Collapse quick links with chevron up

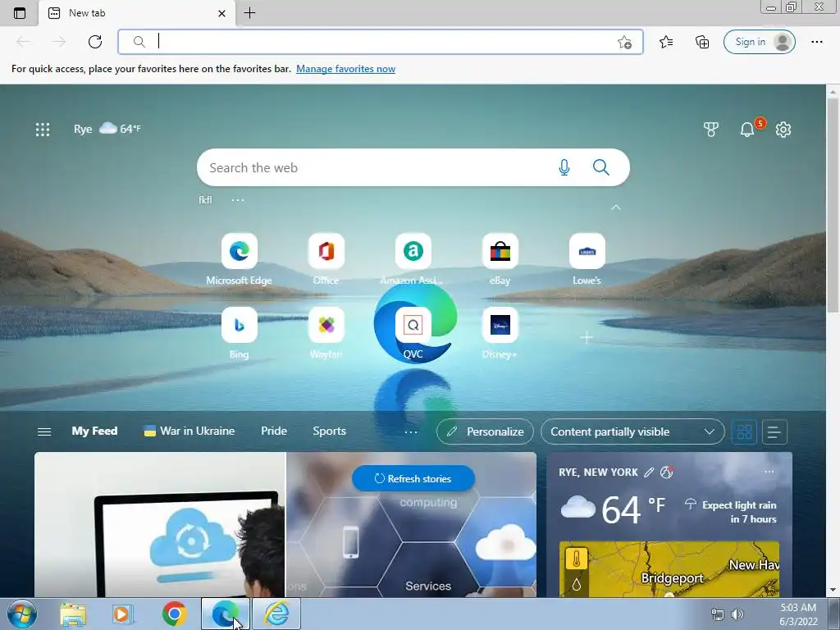tap(615, 208)
